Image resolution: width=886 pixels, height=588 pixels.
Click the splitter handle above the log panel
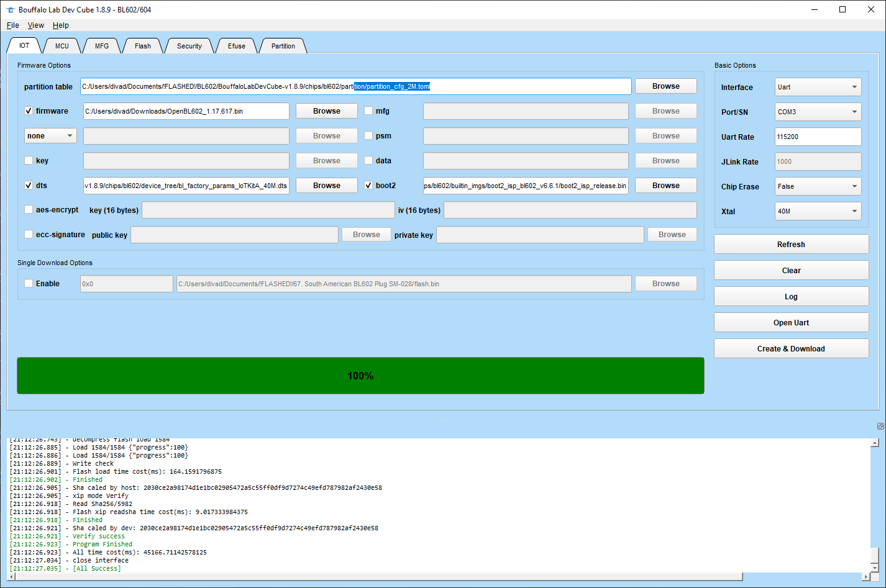(x=443, y=418)
